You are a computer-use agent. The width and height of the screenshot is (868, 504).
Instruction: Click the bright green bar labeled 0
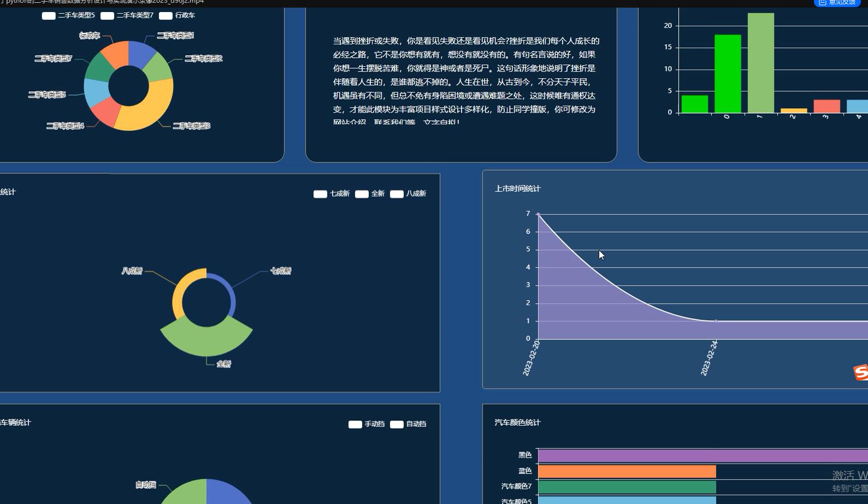[x=728, y=74]
